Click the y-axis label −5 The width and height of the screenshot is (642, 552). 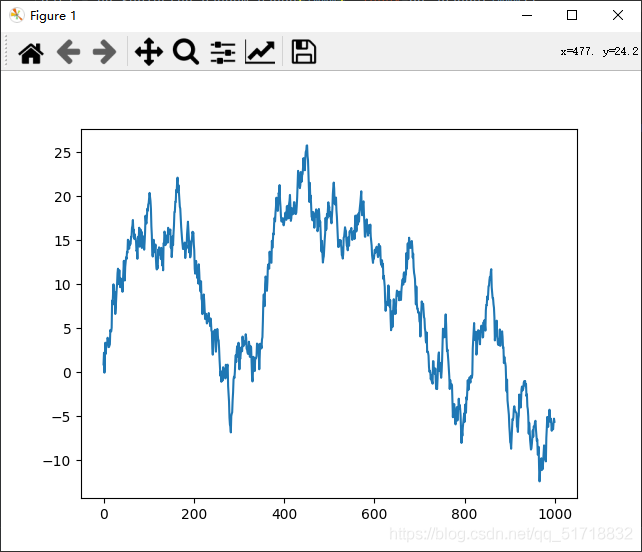point(61,417)
